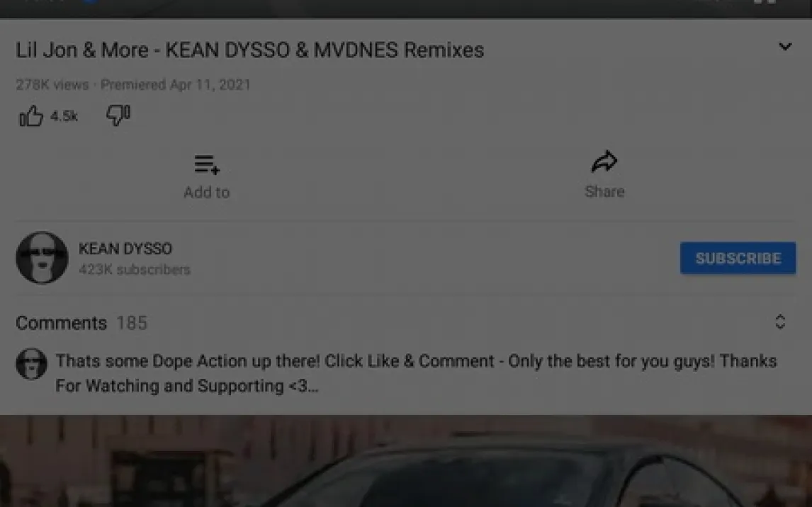Like the video with the thumbs-up icon
This screenshot has height=507, width=812.
pos(31,116)
